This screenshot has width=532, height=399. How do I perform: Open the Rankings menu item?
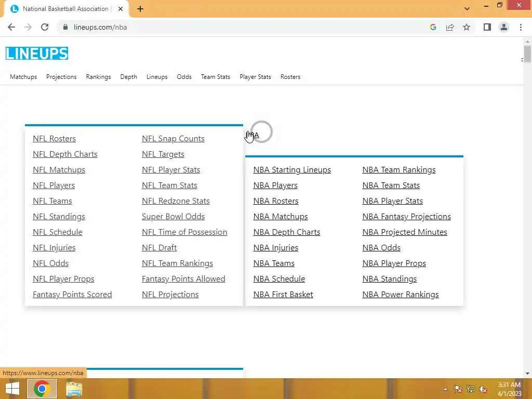tap(98, 77)
